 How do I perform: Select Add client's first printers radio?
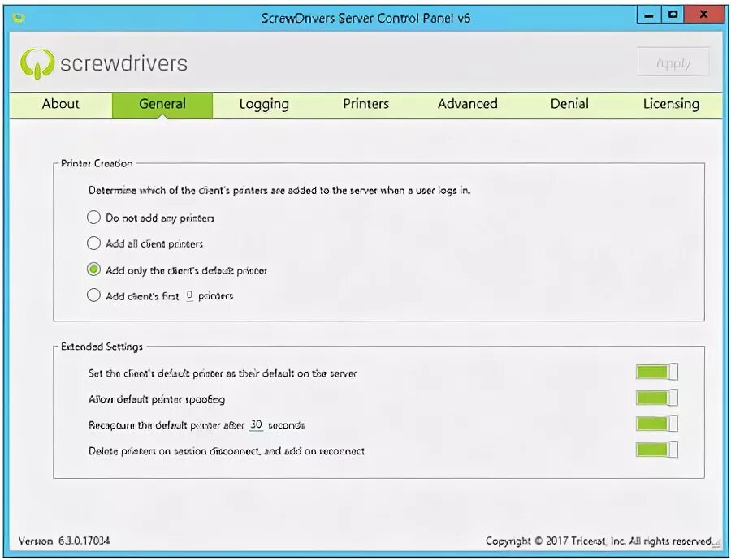[x=93, y=296]
